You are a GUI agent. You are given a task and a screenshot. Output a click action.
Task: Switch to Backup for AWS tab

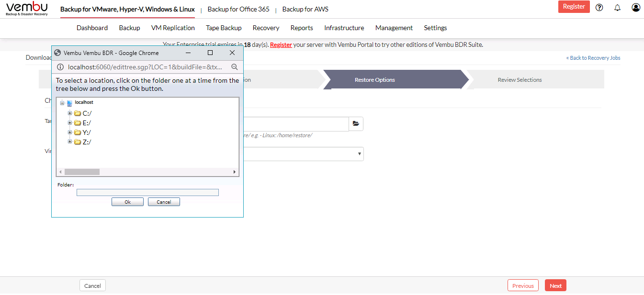click(305, 9)
